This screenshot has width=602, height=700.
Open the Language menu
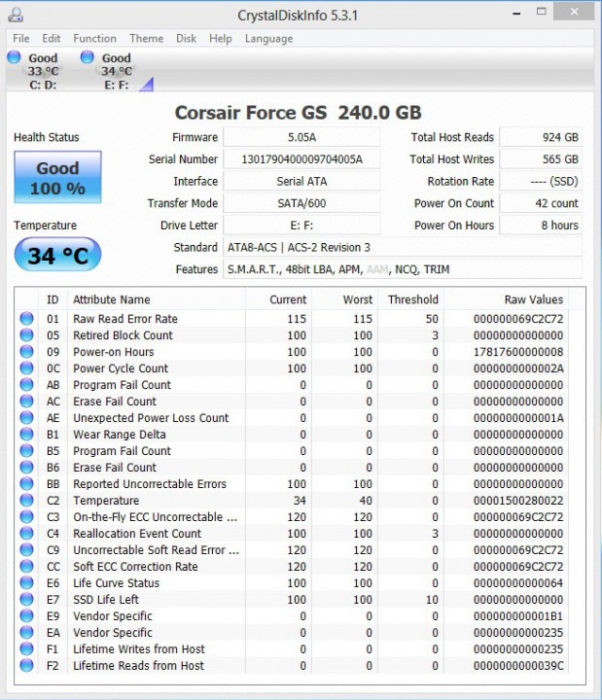(268, 39)
